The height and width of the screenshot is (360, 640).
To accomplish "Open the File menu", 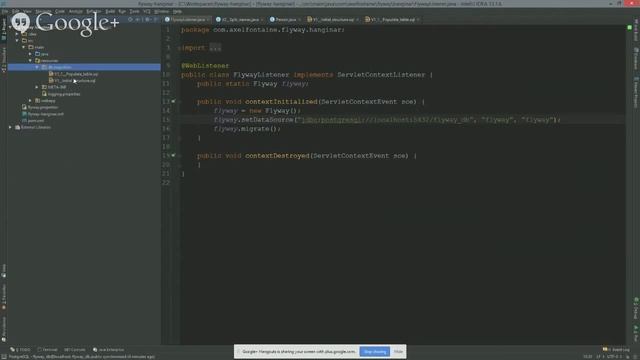I will pos(4,11).
